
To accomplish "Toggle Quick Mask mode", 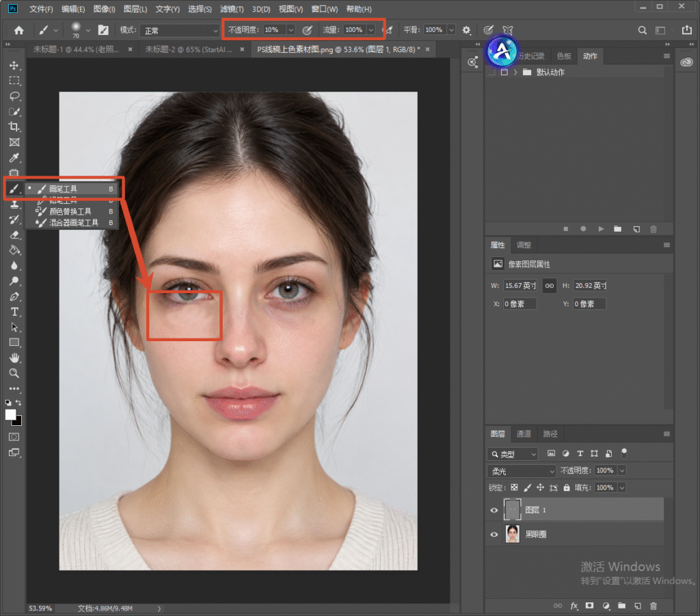I will pos(14,437).
